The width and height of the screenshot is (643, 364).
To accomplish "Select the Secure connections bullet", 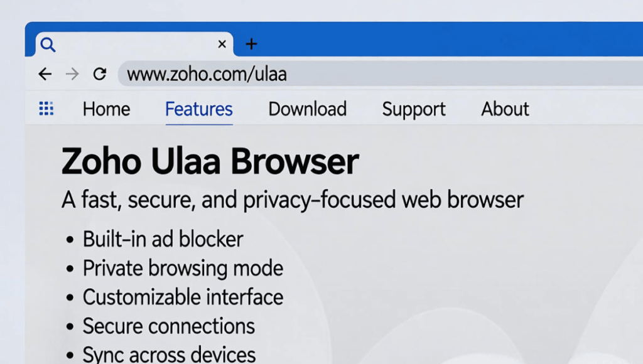I will pyautogui.click(x=168, y=326).
